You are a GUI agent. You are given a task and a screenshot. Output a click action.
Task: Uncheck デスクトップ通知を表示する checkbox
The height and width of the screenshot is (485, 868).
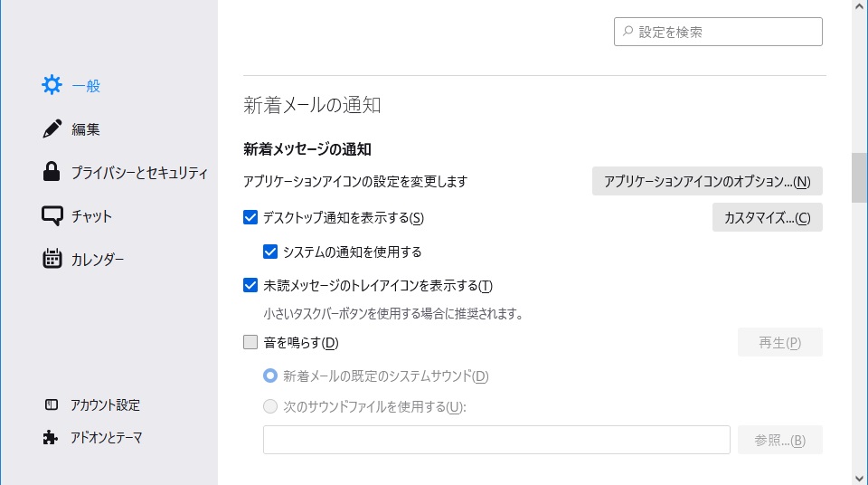(x=251, y=217)
